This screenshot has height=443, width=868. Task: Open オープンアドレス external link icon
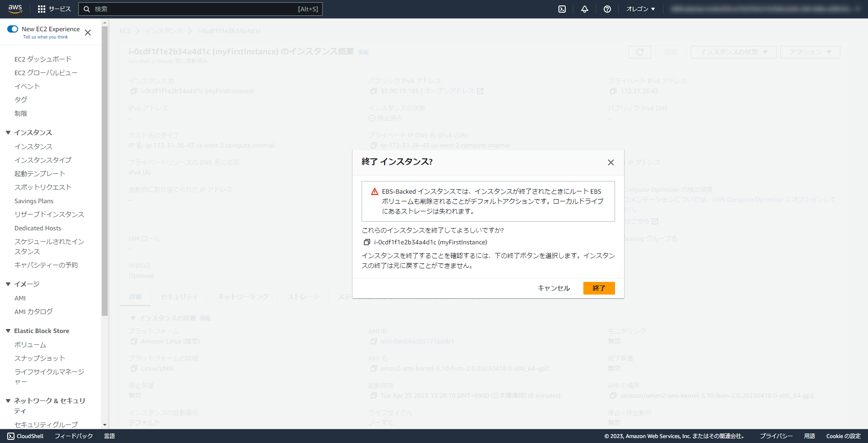(481, 91)
